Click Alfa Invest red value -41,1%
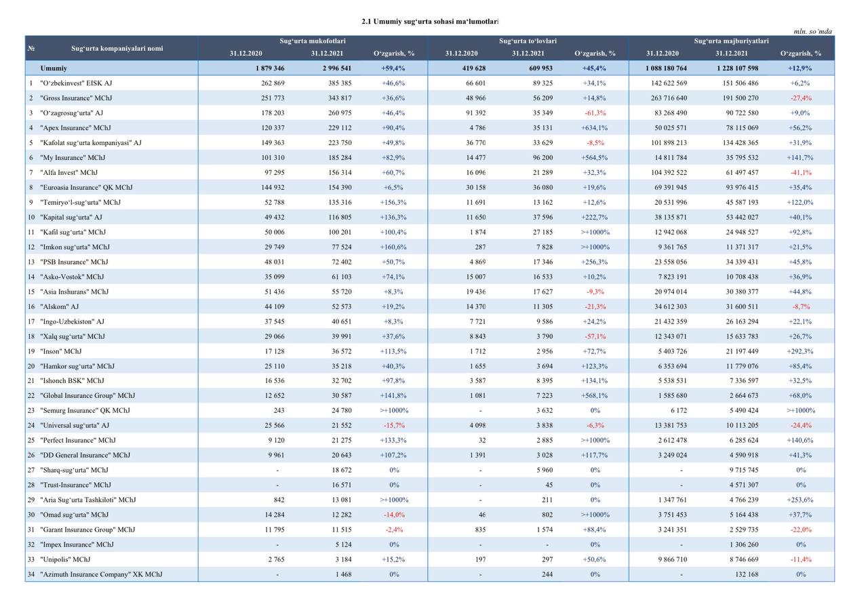This screenshot has width=868, height=594. (801, 173)
